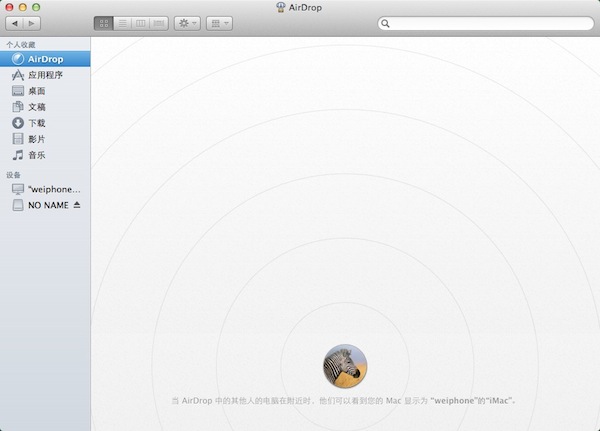
Task: Open 应用程序 (Applications) from the sidebar
Action: [45, 75]
